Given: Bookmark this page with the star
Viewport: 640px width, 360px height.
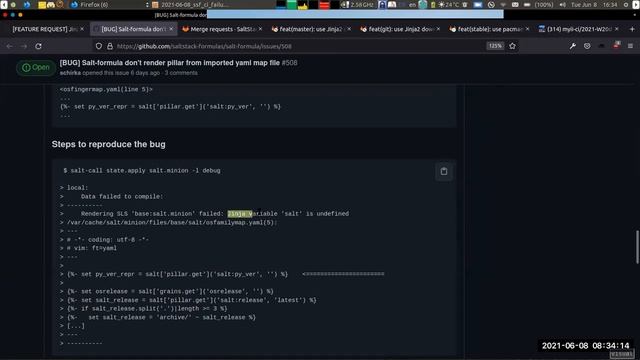Looking at the screenshot, I should point(512,46).
